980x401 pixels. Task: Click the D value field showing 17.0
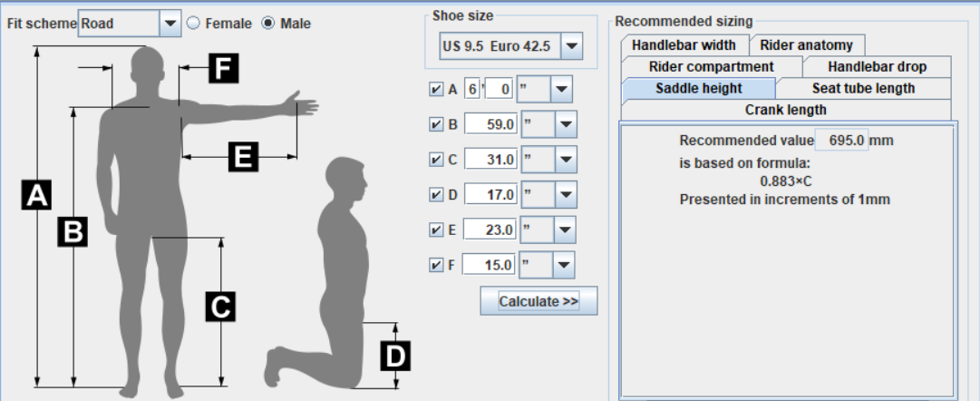490,194
